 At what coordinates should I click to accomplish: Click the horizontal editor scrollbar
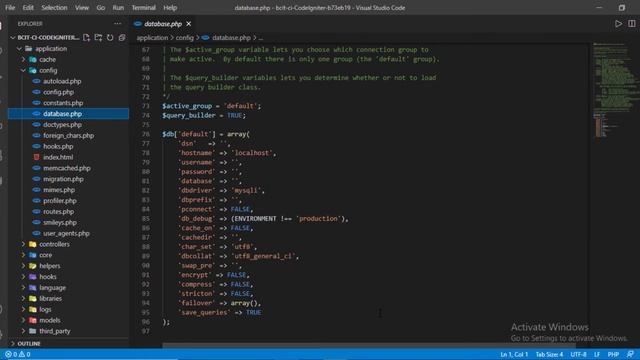pos(369,345)
